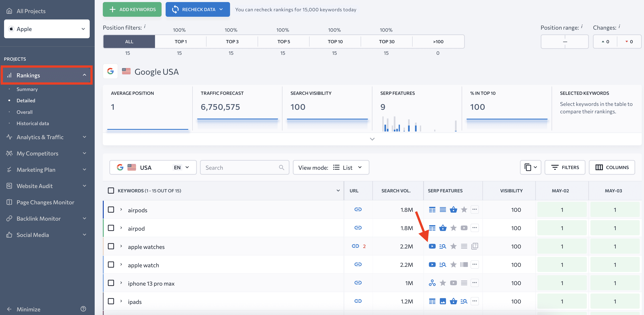This screenshot has width=644, height=315.
Task: Open the copy/export dropdown next to Filters
Action: point(530,167)
